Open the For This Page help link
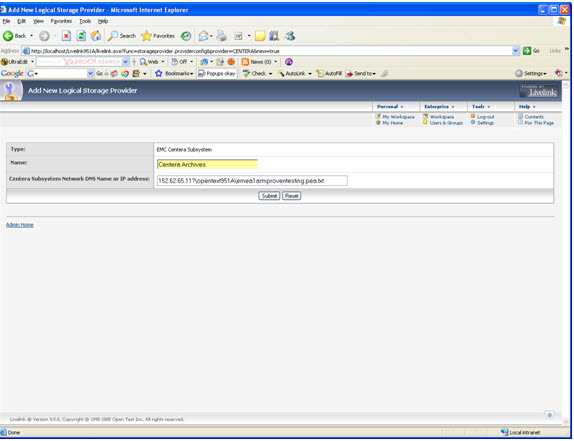Image resolution: width=574 pixels, height=441 pixels. click(x=539, y=123)
